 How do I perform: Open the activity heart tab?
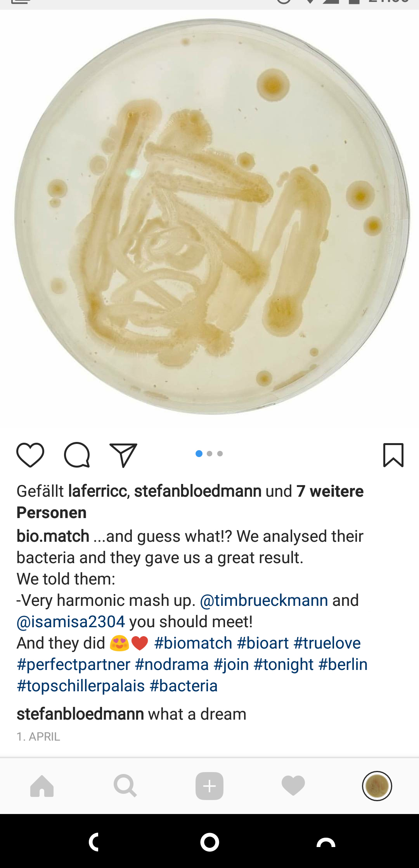pos(293,786)
